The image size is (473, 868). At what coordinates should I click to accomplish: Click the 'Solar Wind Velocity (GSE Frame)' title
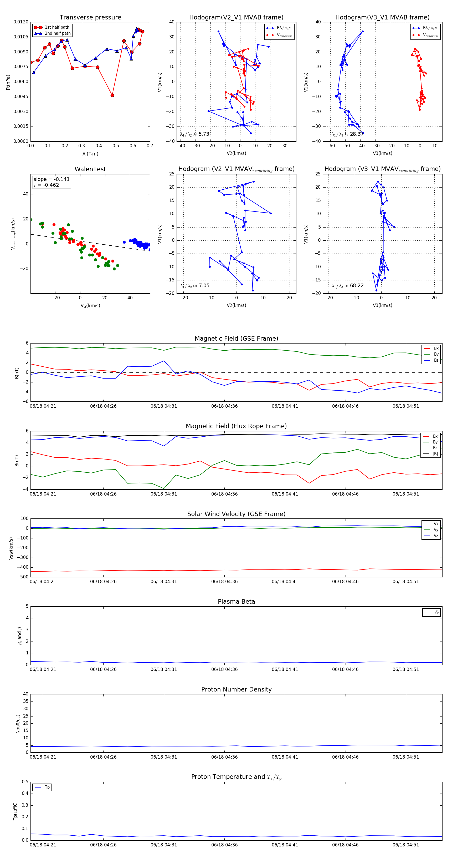236,514
